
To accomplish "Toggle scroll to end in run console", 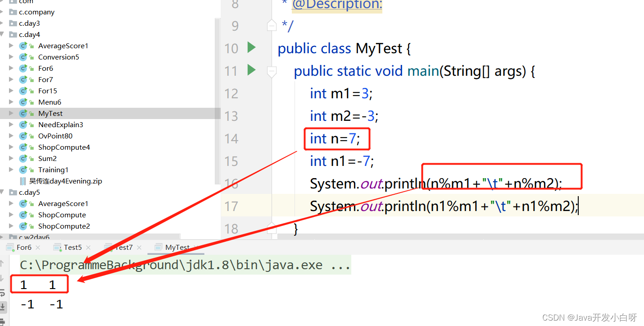I will point(3,308).
